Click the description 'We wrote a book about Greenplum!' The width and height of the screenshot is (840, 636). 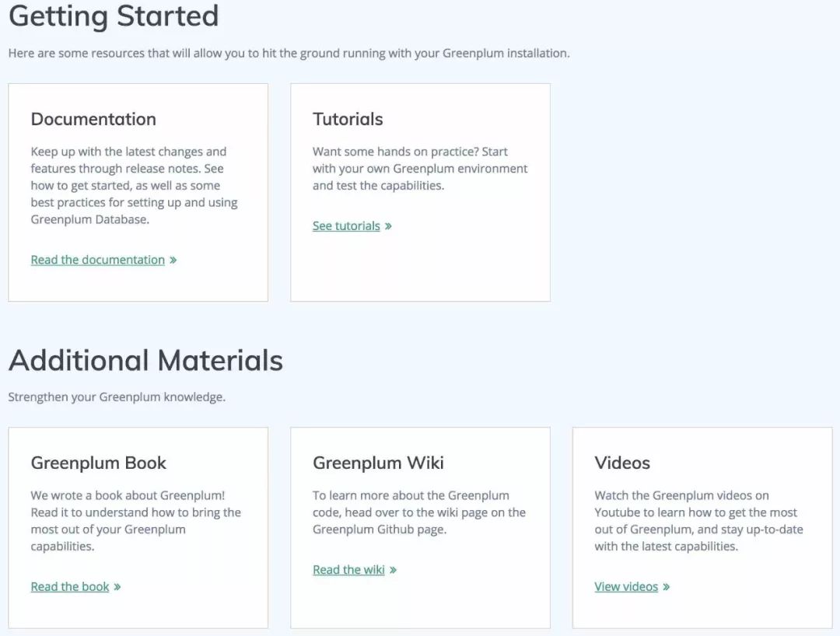pyautogui.click(x=135, y=521)
